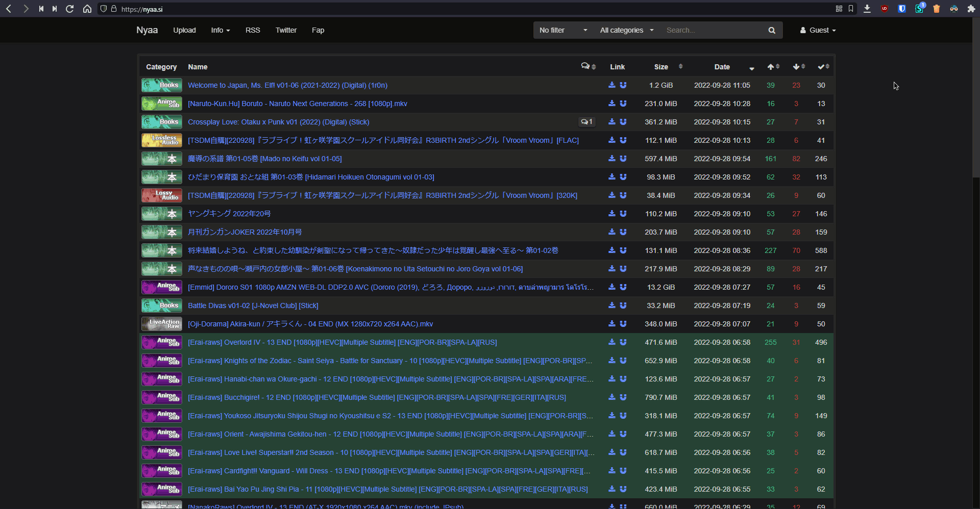Download torrent for Dororo S01 1080p
The width and height of the screenshot is (980, 509).
611,287
